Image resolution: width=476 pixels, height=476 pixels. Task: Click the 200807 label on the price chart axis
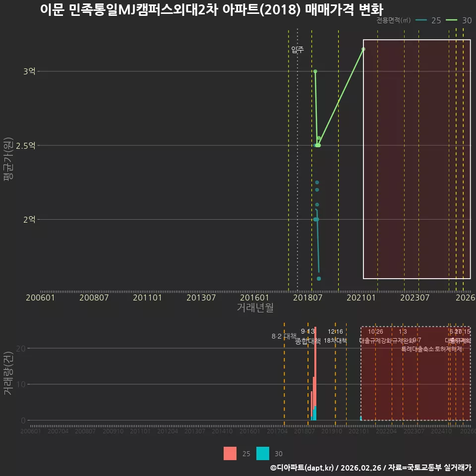click(x=94, y=297)
